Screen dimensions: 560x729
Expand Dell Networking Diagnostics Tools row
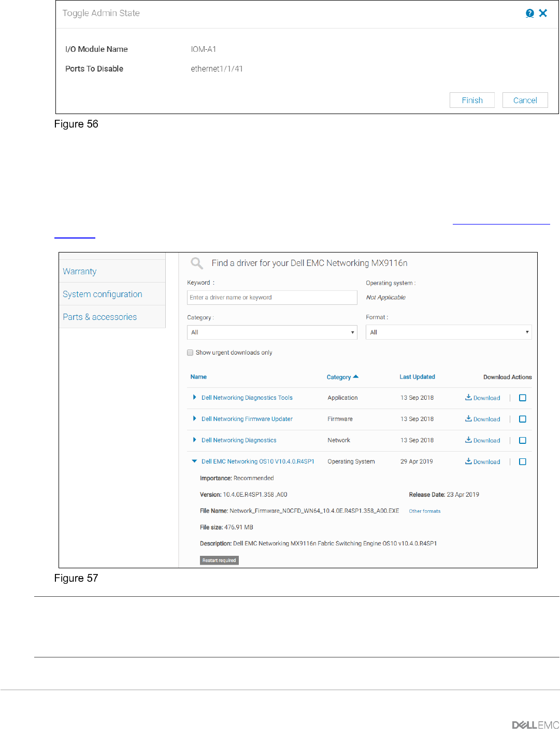click(194, 398)
